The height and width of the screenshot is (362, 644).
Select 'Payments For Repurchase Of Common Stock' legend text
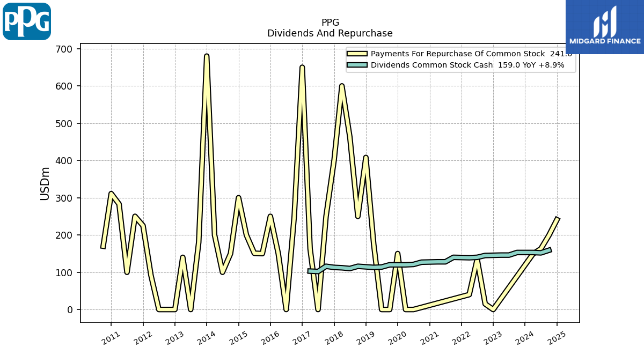pyautogui.click(x=459, y=54)
